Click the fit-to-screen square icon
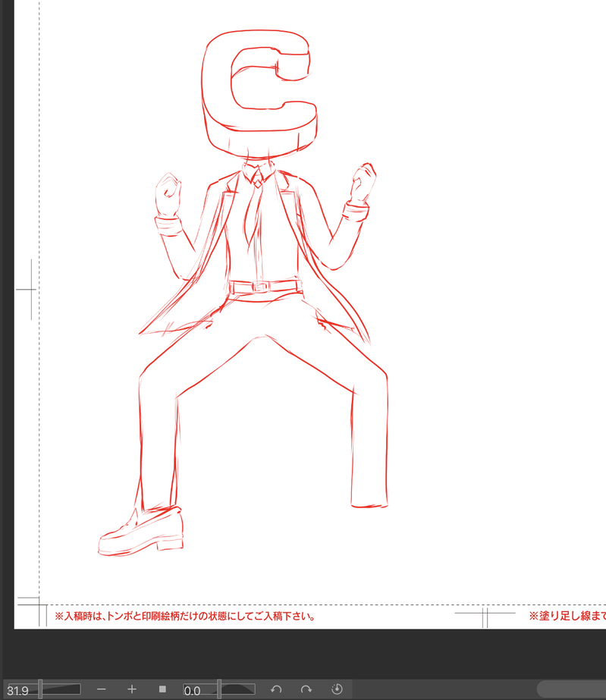Image resolution: width=606 pixels, height=700 pixels. coord(162,689)
